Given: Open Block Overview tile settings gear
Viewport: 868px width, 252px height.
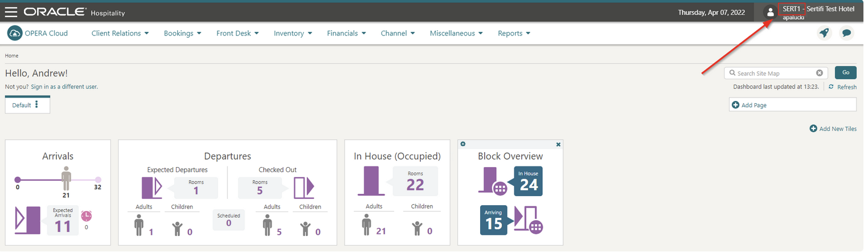Looking at the screenshot, I should coord(463,144).
